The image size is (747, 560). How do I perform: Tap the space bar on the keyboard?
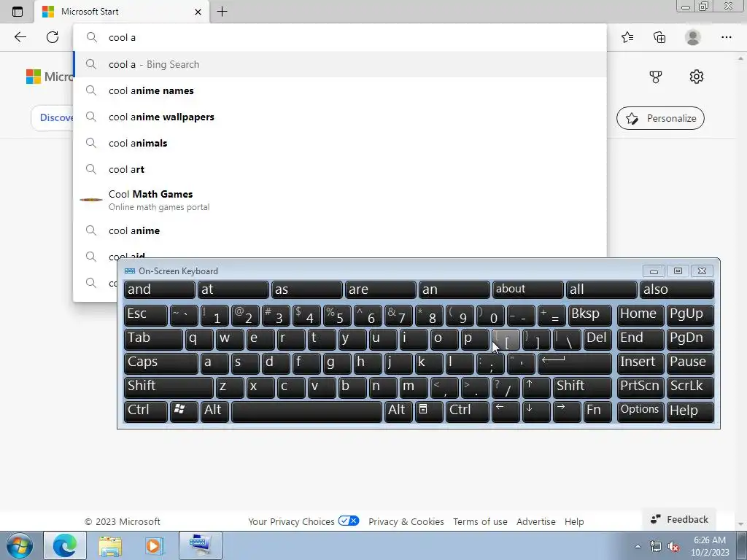[x=306, y=411]
